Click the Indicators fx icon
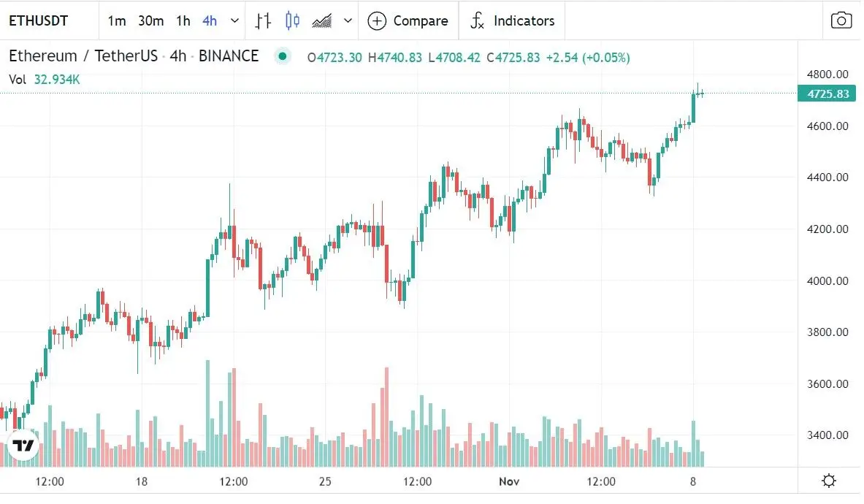This screenshot has width=864, height=504. 477,20
